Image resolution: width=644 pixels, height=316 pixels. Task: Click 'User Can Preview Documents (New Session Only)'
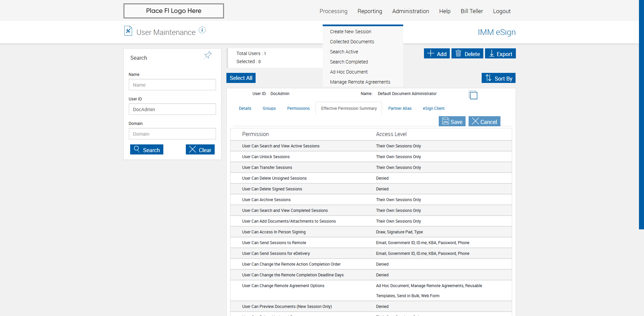[287, 307]
